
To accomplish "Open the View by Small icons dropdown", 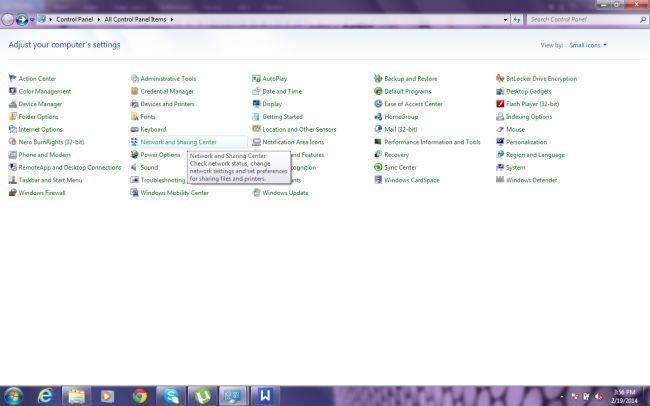I will pyautogui.click(x=588, y=45).
